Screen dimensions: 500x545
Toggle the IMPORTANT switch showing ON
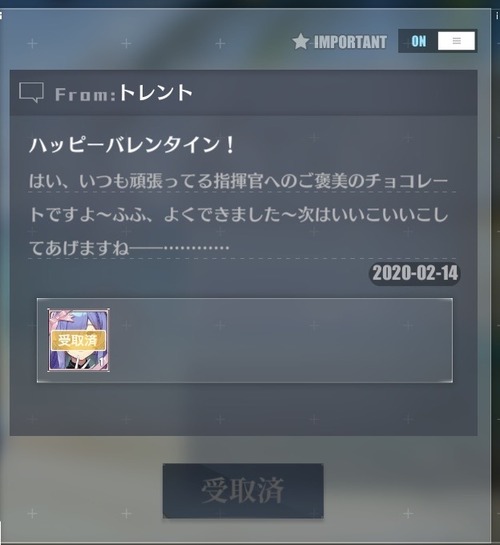pyautogui.click(x=437, y=41)
